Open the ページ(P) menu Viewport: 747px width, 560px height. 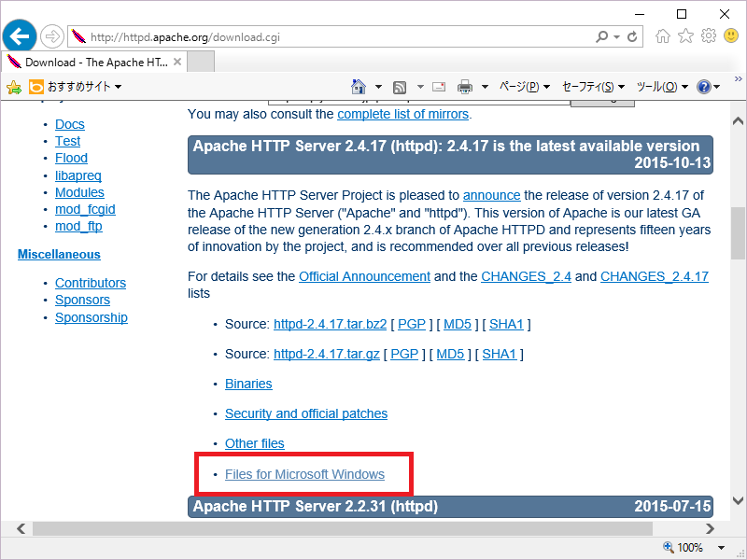(x=525, y=87)
